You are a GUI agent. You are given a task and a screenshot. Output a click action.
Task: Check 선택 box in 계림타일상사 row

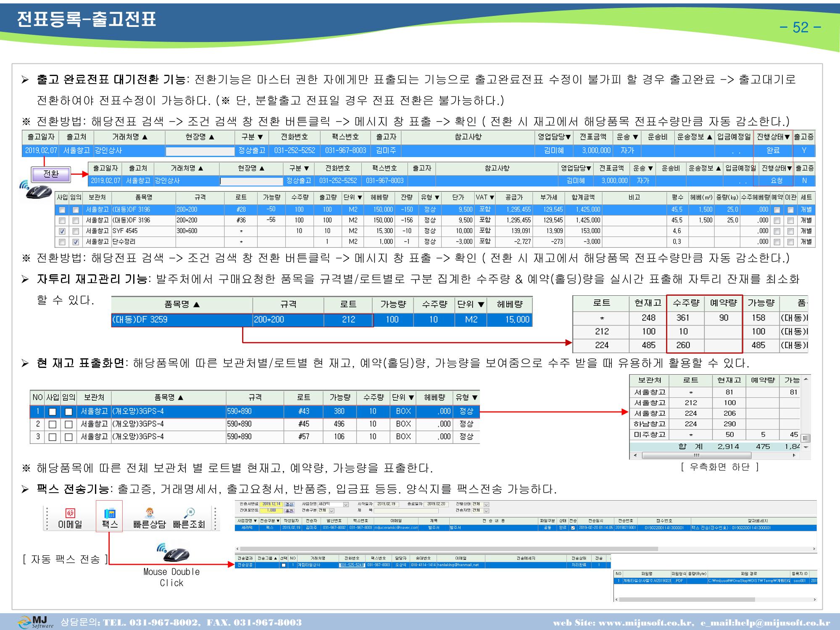pos(284,565)
